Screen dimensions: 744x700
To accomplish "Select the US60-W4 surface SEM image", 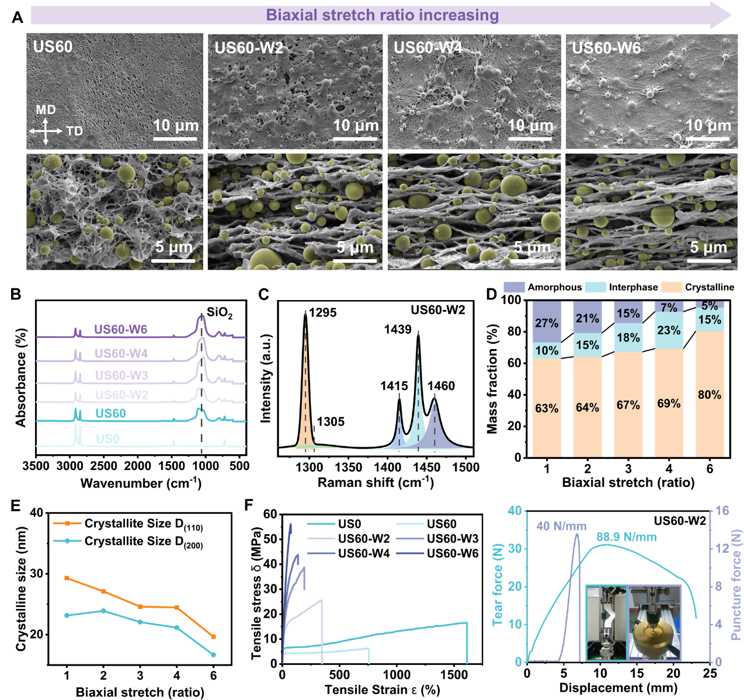I will point(474,91).
